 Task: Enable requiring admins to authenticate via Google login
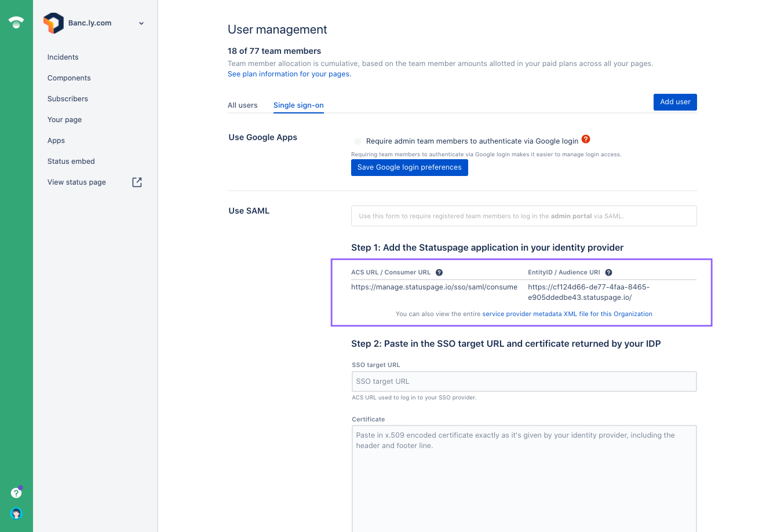pos(358,141)
